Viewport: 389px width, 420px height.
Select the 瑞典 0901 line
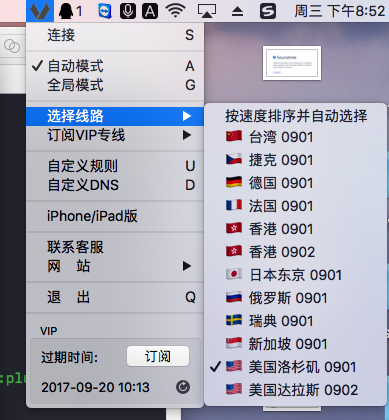tap(296, 321)
